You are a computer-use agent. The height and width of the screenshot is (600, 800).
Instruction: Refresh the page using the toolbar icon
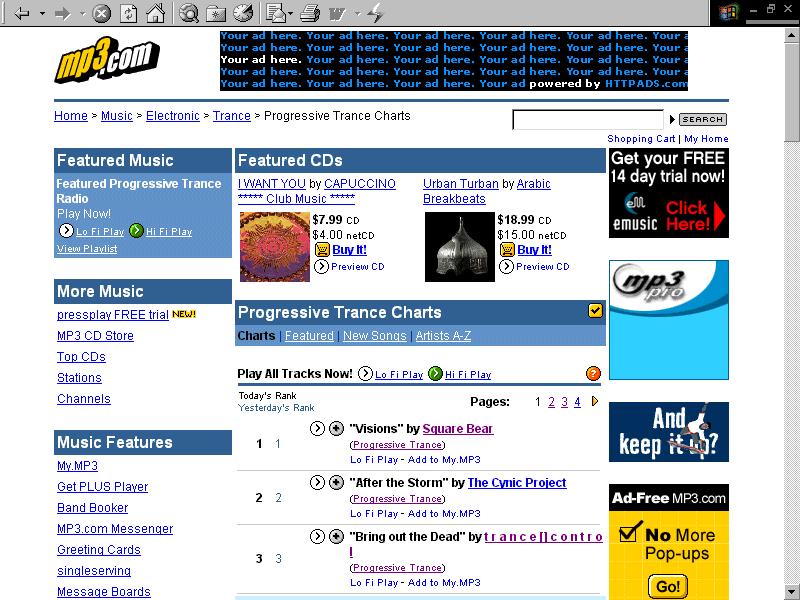128,13
